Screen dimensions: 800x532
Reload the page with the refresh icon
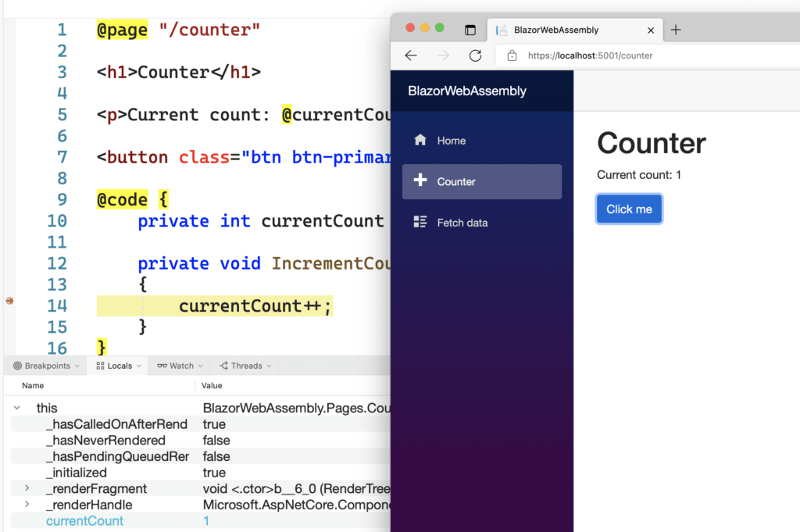(475, 55)
